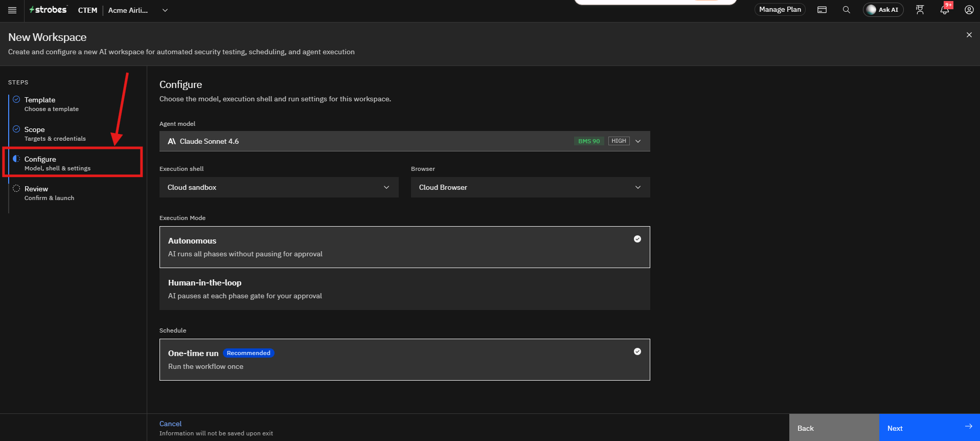Click the STEPS sidebar heading
This screenshot has height=441, width=980.
click(18, 82)
